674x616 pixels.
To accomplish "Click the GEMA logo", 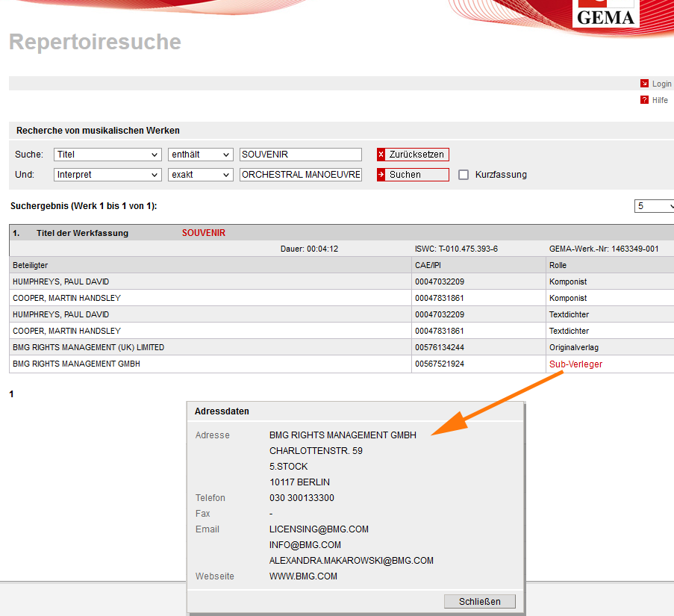I will coord(605,13).
